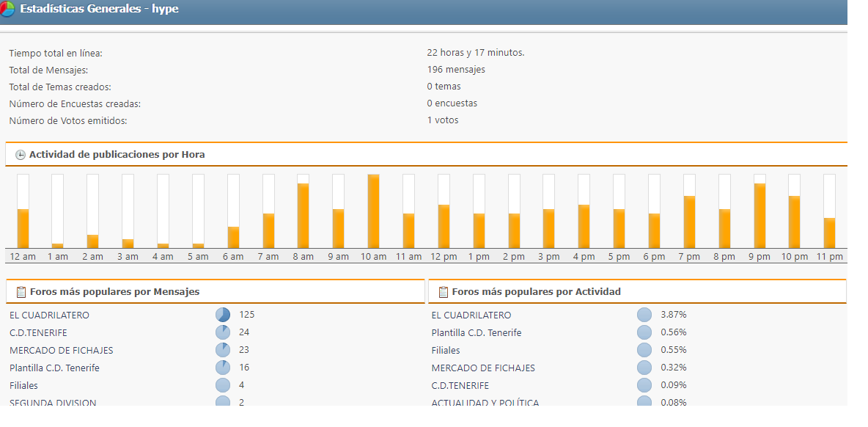Click the 'Número de Encuestas creadas:' label
Screen dimensions: 868x427
click(75, 104)
